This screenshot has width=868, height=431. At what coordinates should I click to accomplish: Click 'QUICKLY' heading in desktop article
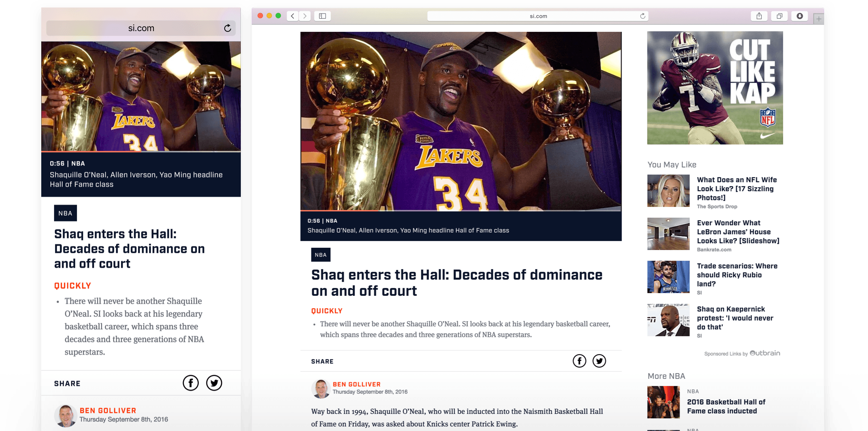coord(327,311)
